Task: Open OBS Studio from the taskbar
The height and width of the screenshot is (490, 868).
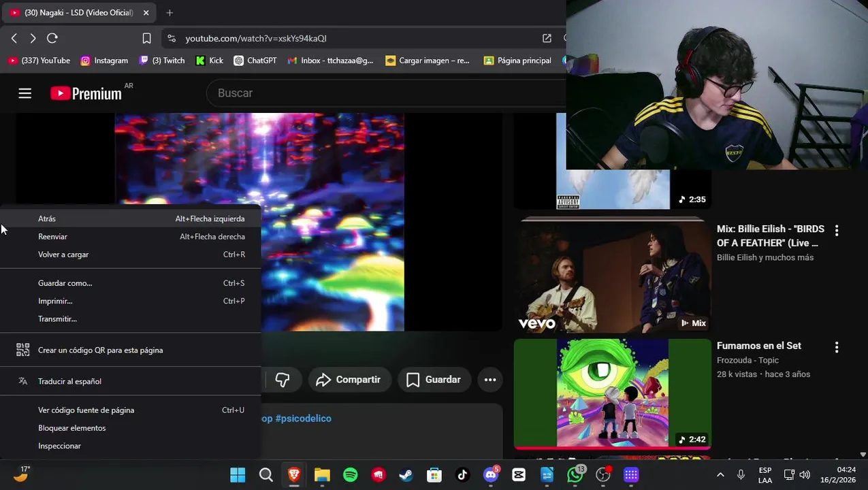Action: click(603, 475)
